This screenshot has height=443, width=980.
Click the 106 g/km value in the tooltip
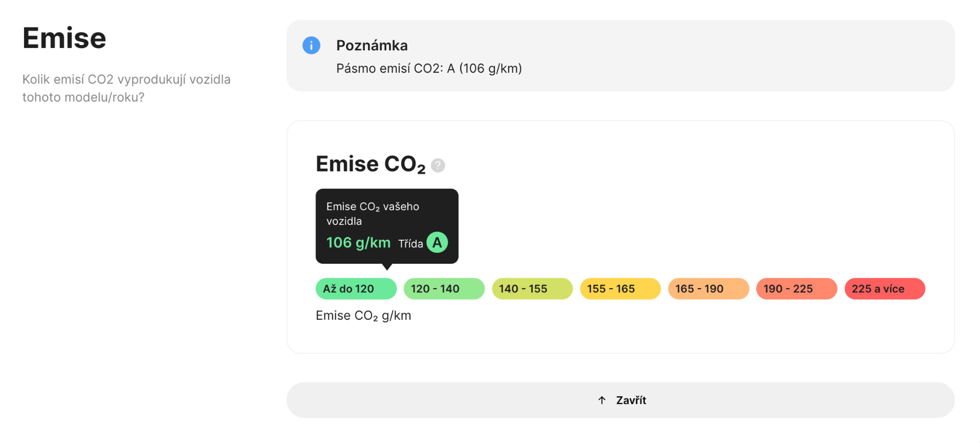[358, 243]
